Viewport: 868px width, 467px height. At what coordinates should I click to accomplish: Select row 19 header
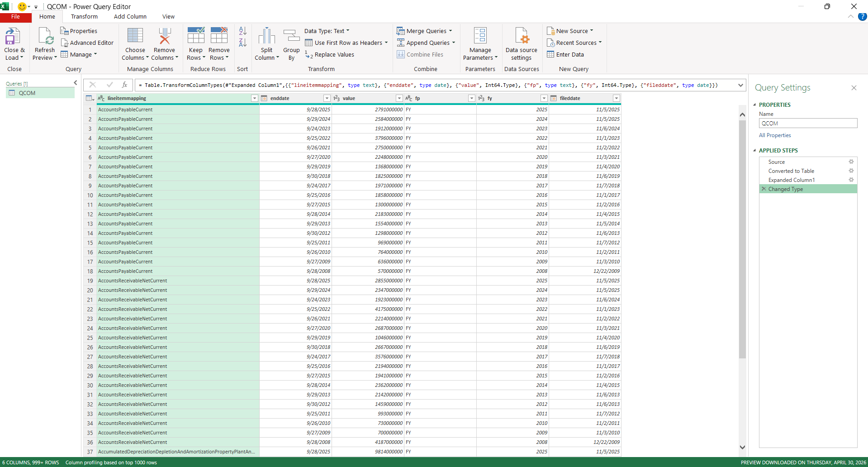[x=90, y=281]
